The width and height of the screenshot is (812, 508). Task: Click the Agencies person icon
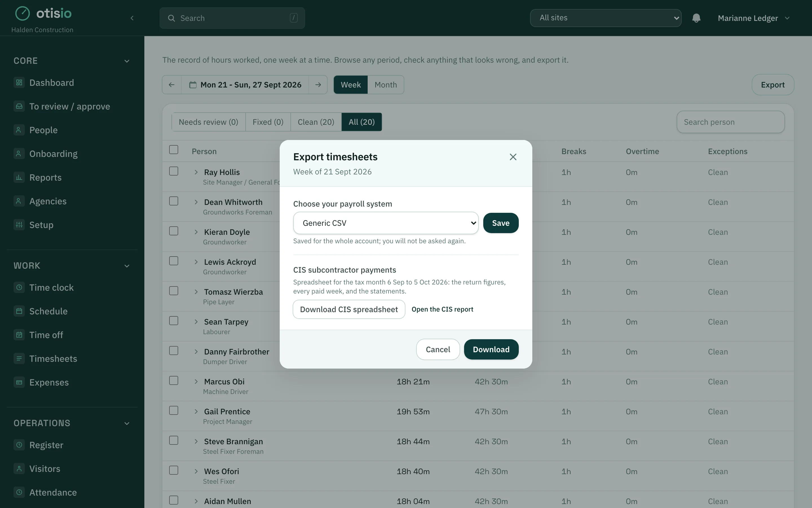(19, 201)
